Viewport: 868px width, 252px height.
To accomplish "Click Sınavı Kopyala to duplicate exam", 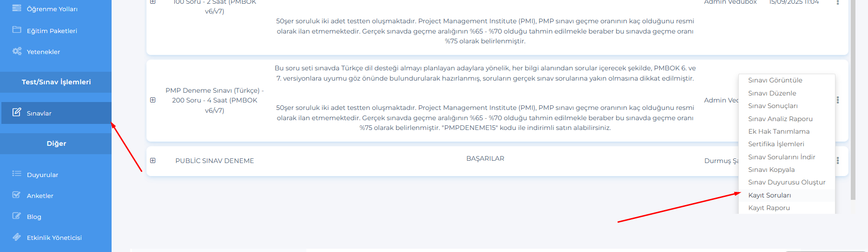I will pos(771,170).
